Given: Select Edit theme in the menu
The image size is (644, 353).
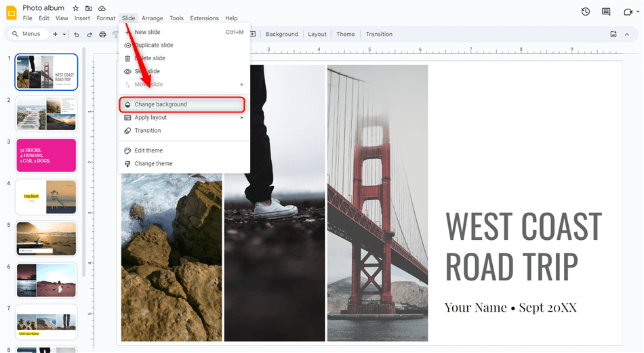Looking at the screenshot, I should 148,150.
